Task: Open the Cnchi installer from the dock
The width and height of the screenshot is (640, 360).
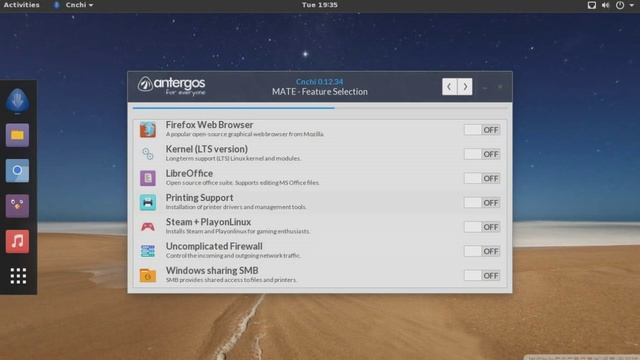Action: [17, 101]
